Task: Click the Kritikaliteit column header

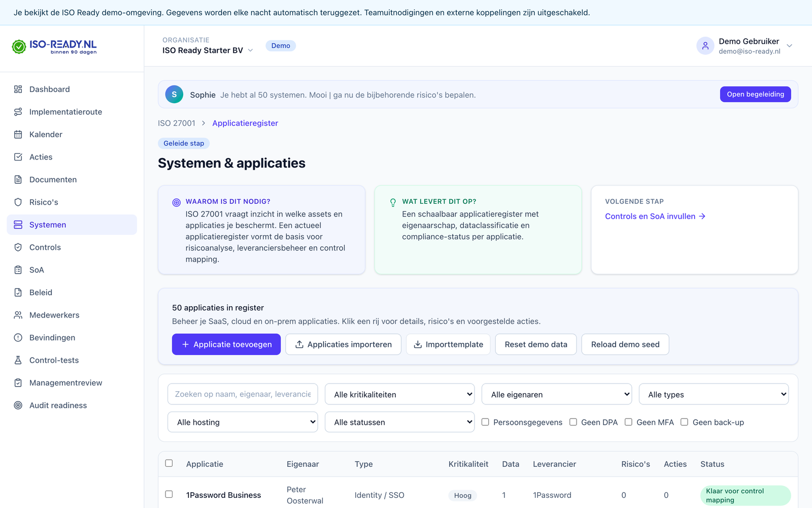Action: click(x=468, y=464)
